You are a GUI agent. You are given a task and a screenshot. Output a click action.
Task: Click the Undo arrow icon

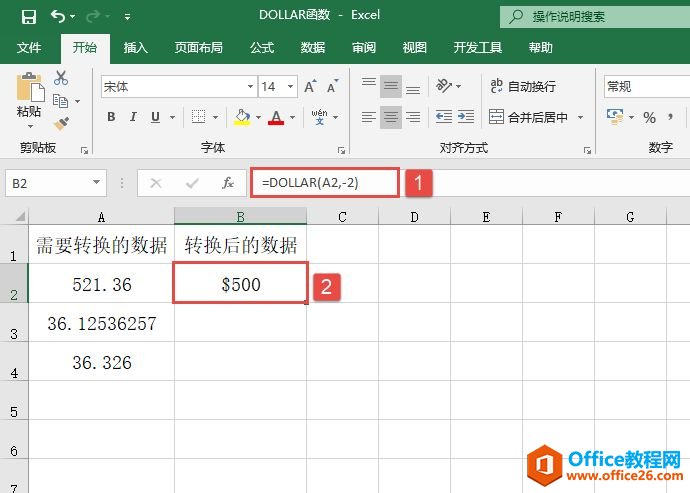coord(58,16)
